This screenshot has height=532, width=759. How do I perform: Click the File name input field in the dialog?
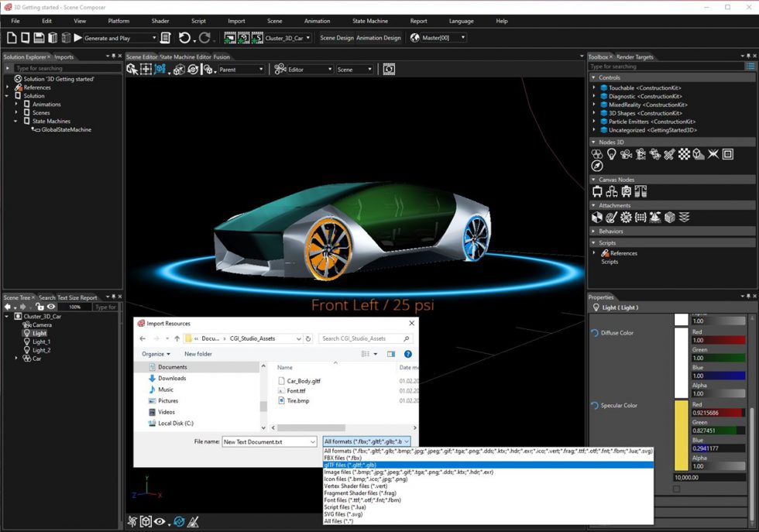point(267,441)
